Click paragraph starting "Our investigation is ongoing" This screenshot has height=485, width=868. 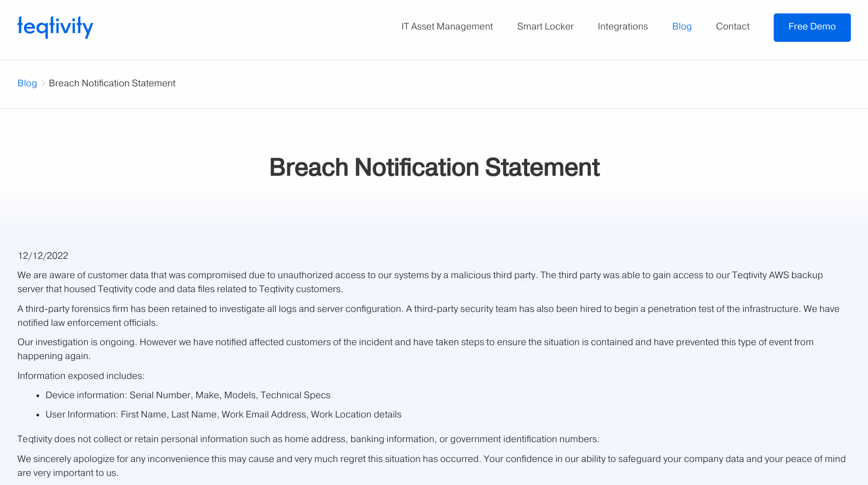click(x=415, y=349)
